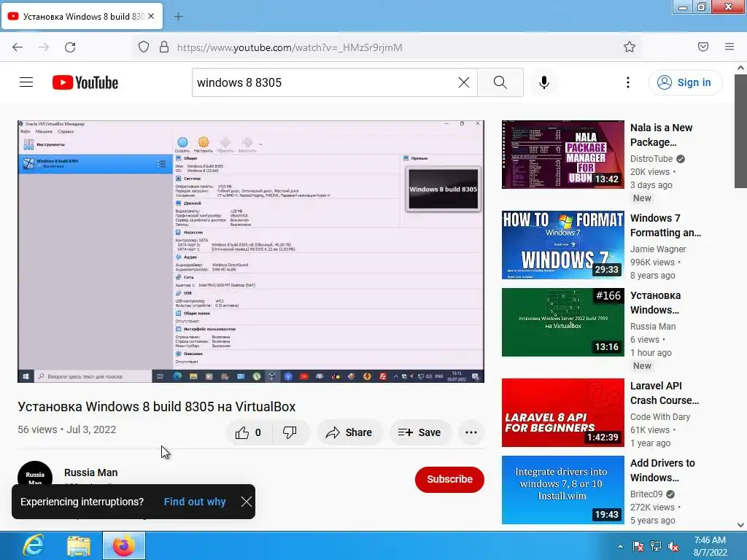Reload the current YouTube page
The width and height of the screenshot is (747, 560).
(x=70, y=47)
